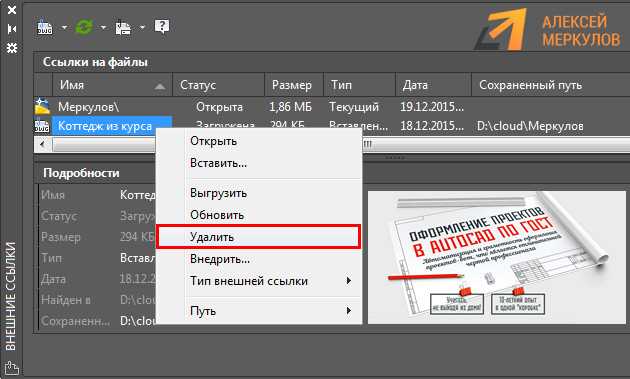The width and height of the screenshot is (630, 379).
Task: Click the Сохраненный путь column header
Action: (550, 85)
